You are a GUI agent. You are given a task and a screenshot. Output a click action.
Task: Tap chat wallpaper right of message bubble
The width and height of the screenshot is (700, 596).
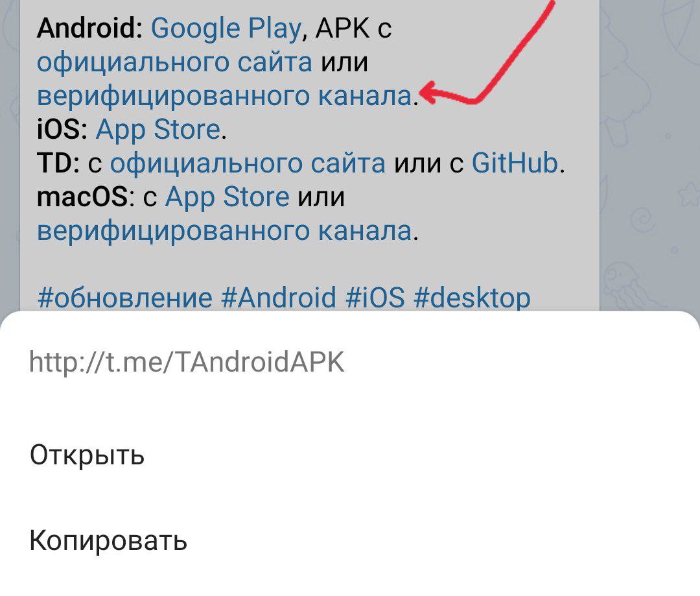pyautogui.click(x=649, y=156)
